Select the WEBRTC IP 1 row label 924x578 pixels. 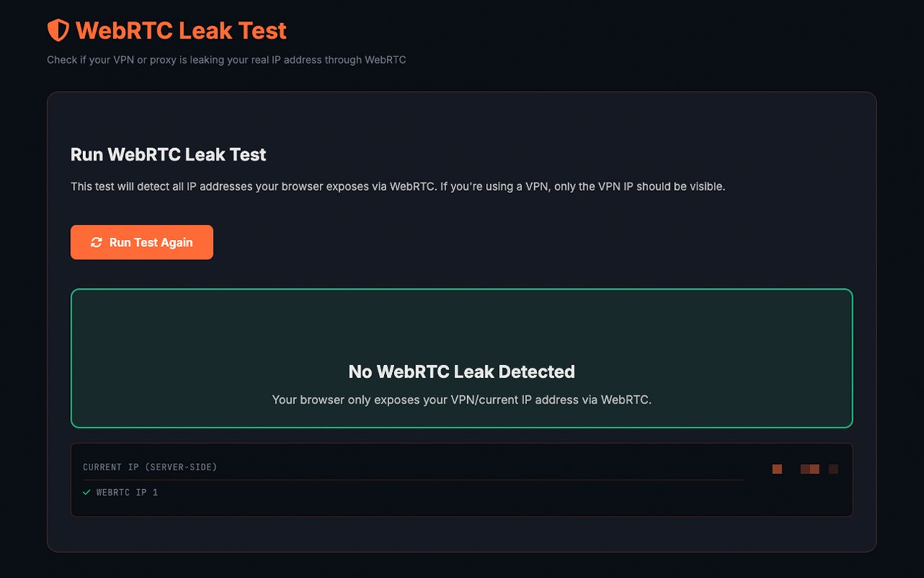click(127, 492)
